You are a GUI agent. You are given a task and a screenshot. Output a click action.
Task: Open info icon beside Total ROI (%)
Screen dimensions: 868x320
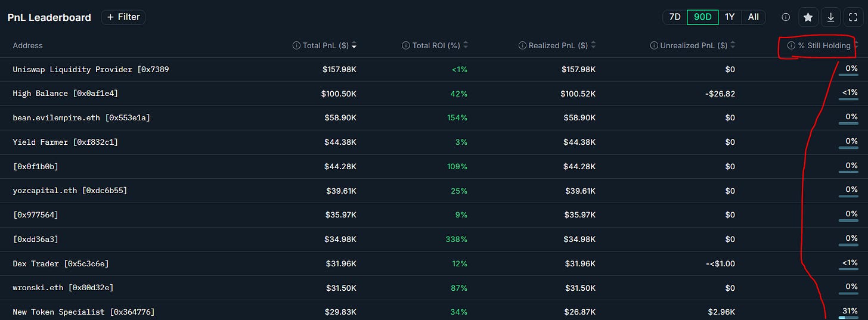[x=406, y=46]
